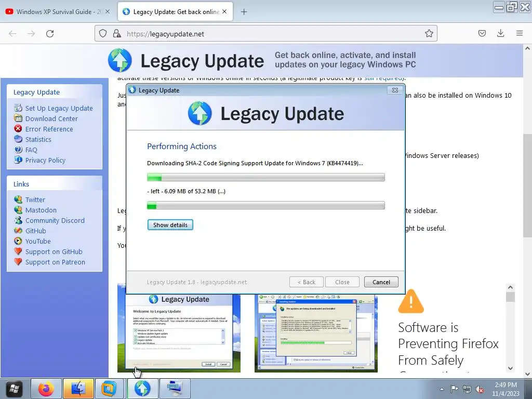Open Firefox from the taskbar
This screenshot has width=532, height=399.
pyautogui.click(x=46, y=389)
